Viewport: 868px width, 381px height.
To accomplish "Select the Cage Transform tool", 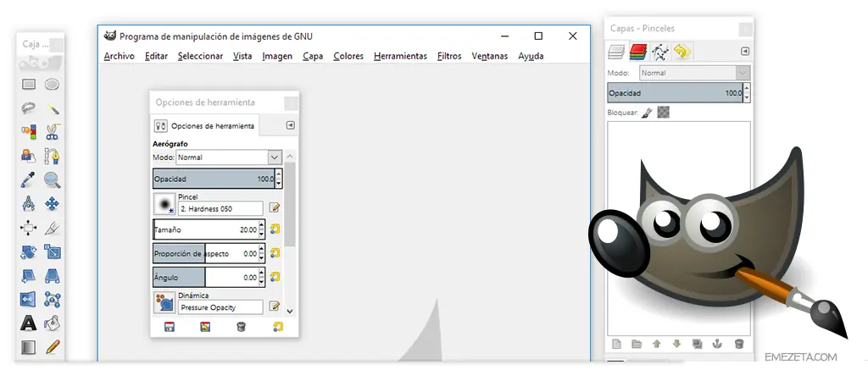I will [x=52, y=299].
